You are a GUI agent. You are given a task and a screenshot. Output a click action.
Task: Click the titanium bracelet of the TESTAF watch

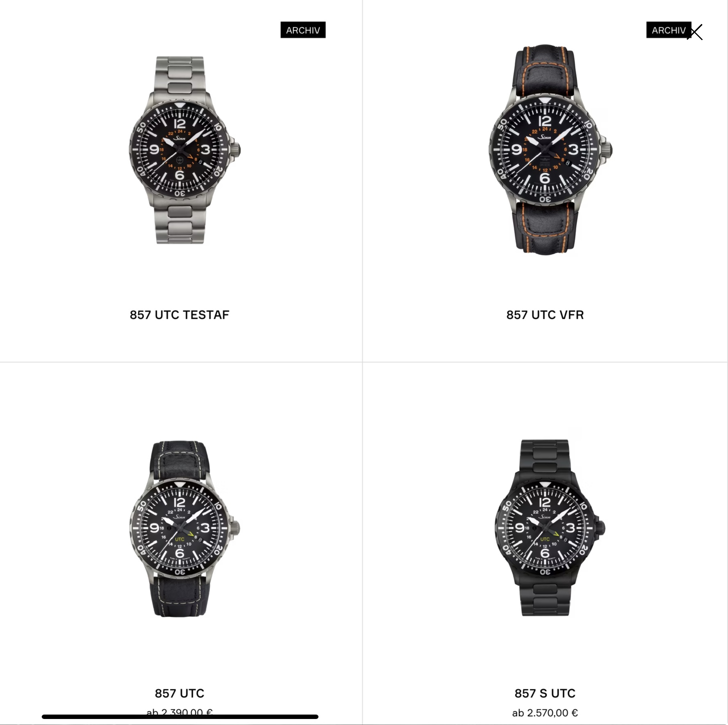coord(180,75)
